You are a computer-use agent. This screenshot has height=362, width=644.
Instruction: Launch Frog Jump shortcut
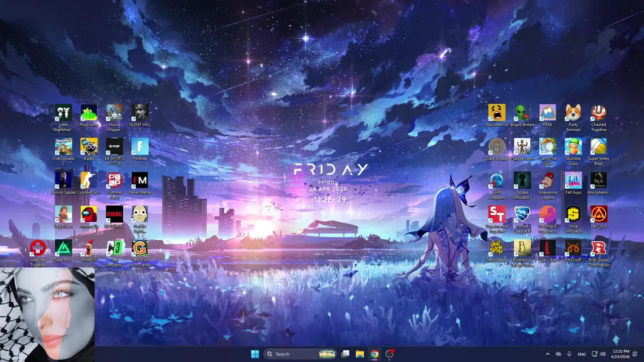click(x=89, y=115)
